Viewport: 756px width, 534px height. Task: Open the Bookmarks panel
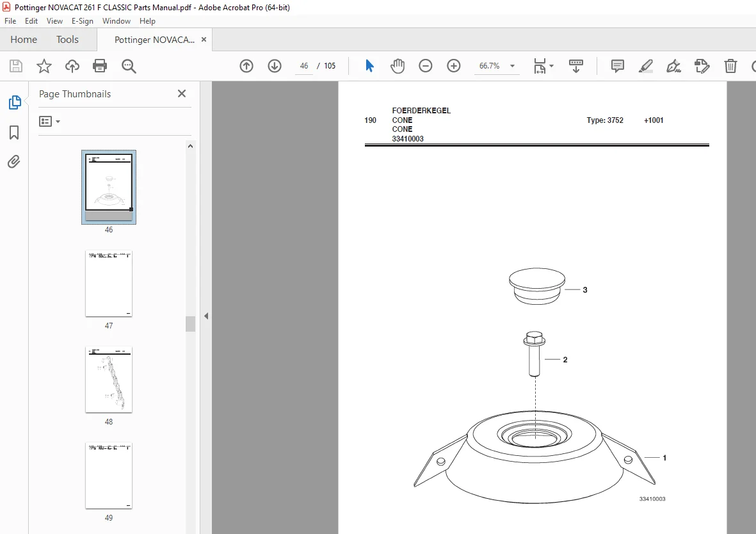pos(14,132)
